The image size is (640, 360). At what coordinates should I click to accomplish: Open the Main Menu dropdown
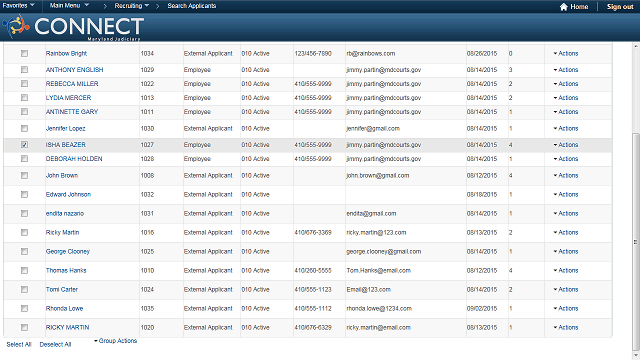69,6
